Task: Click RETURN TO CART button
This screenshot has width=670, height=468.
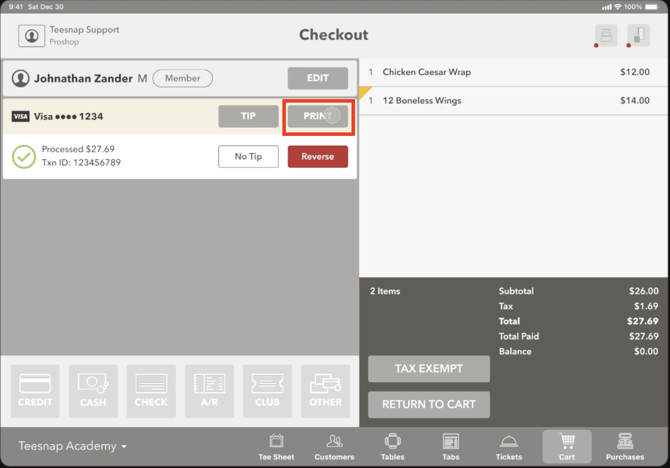Action: pos(429,404)
